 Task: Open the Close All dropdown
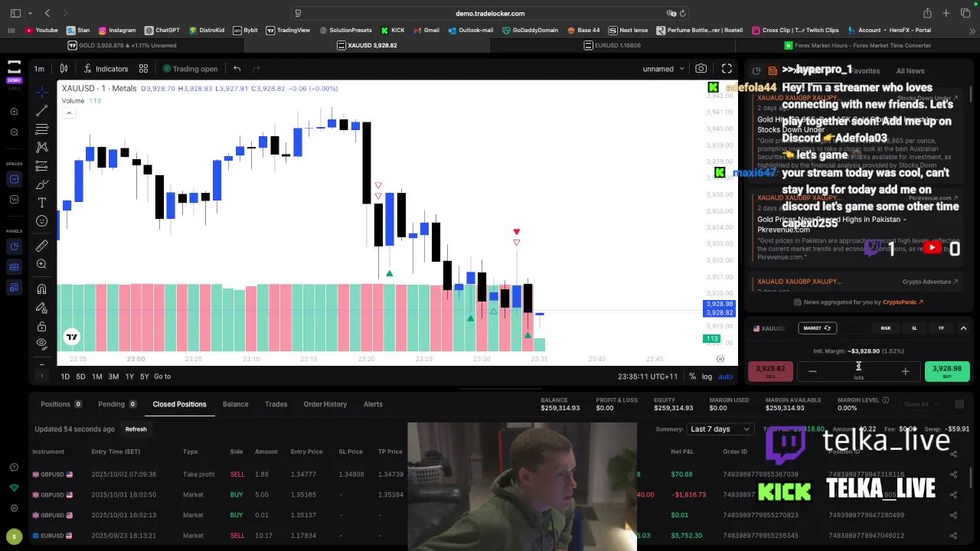coord(920,404)
